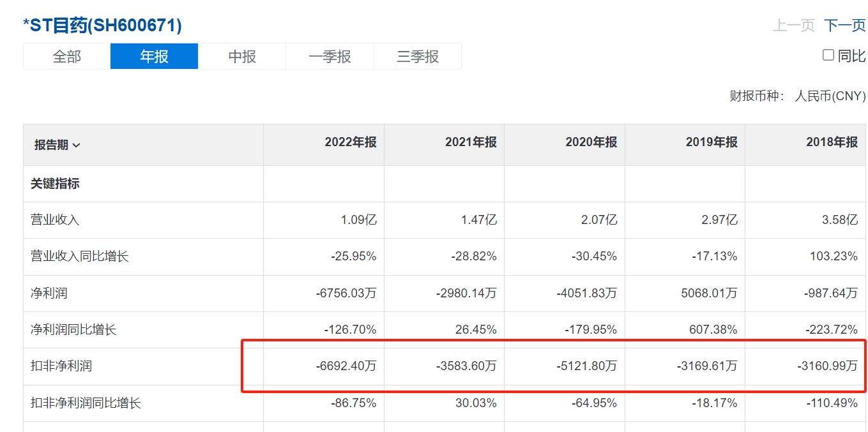Select the 年报 tab
Screen dimensions: 868x432
[x=154, y=56]
